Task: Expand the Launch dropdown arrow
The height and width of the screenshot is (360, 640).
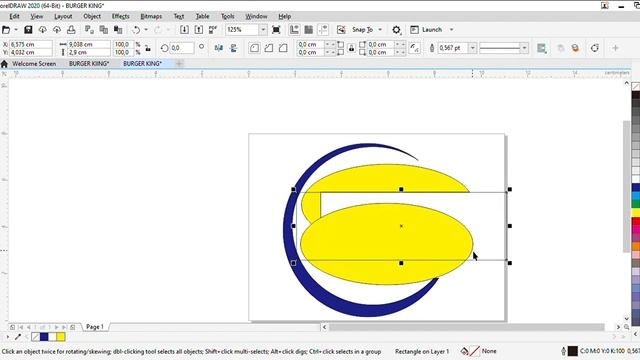Action: coord(451,30)
